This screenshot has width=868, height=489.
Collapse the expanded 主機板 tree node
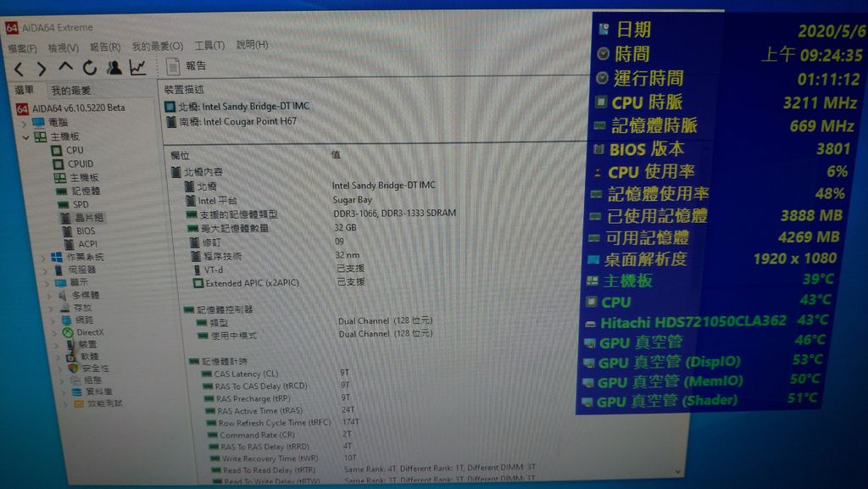tap(25, 136)
